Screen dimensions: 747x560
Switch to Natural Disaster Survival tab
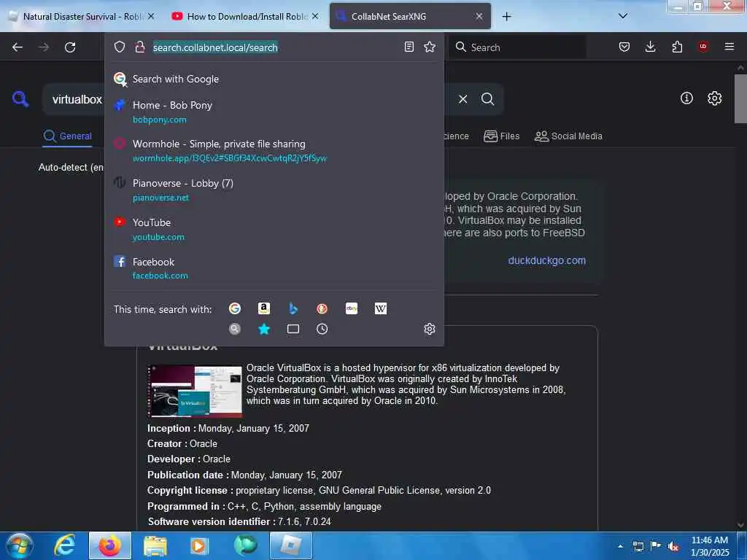click(82, 16)
